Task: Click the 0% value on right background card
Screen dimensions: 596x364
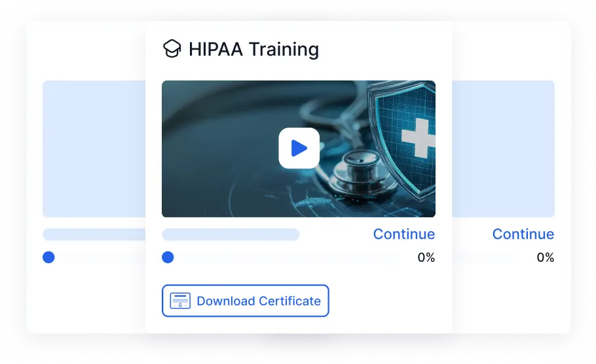Action: tap(545, 257)
